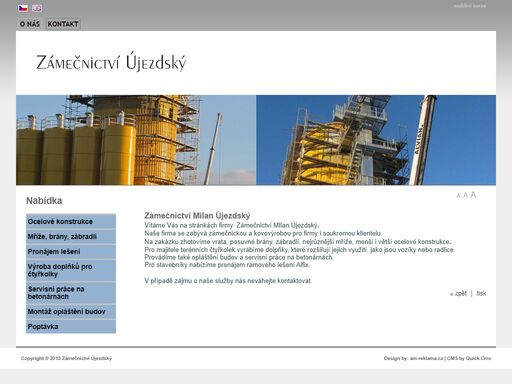Open Poptávka inquiry page

[71, 326]
